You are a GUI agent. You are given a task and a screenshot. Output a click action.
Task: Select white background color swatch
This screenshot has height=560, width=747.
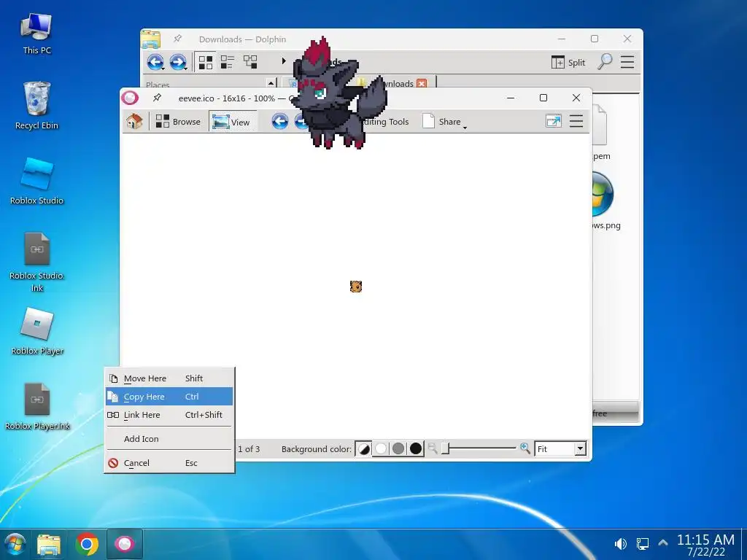(381, 448)
